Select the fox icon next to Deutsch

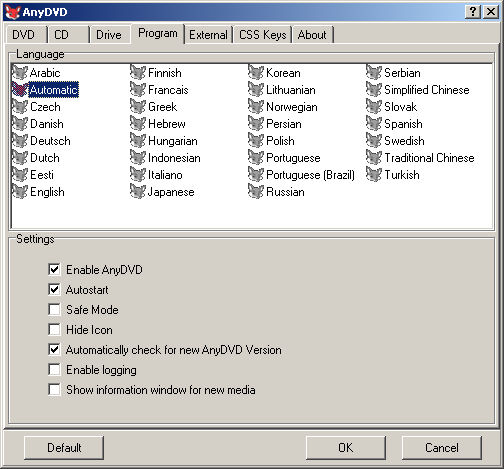20,140
